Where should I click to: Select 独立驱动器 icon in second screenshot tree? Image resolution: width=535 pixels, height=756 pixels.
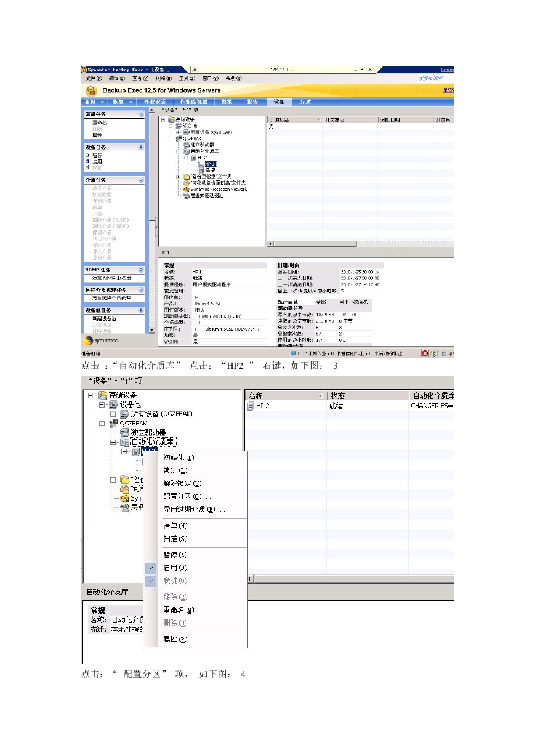pos(125,433)
